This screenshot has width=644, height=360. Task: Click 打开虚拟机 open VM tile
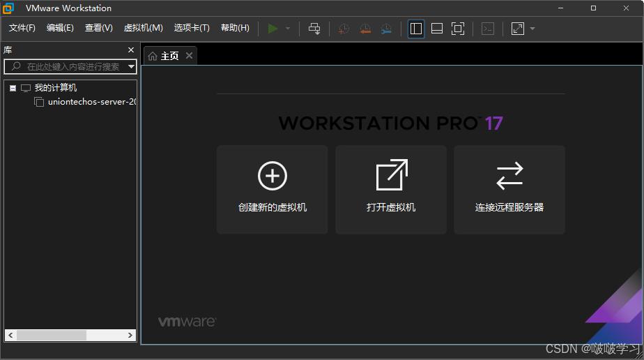391,190
